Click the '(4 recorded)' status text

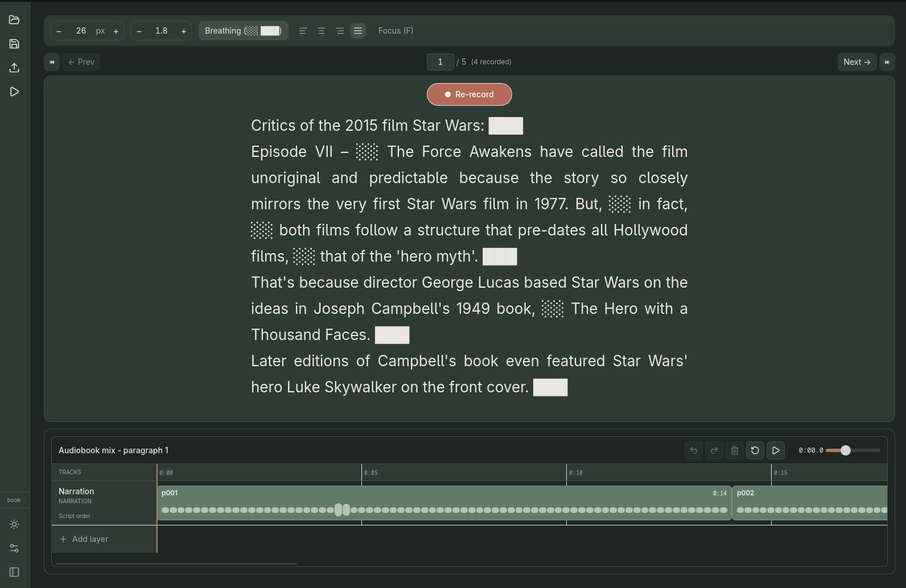[491, 62]
